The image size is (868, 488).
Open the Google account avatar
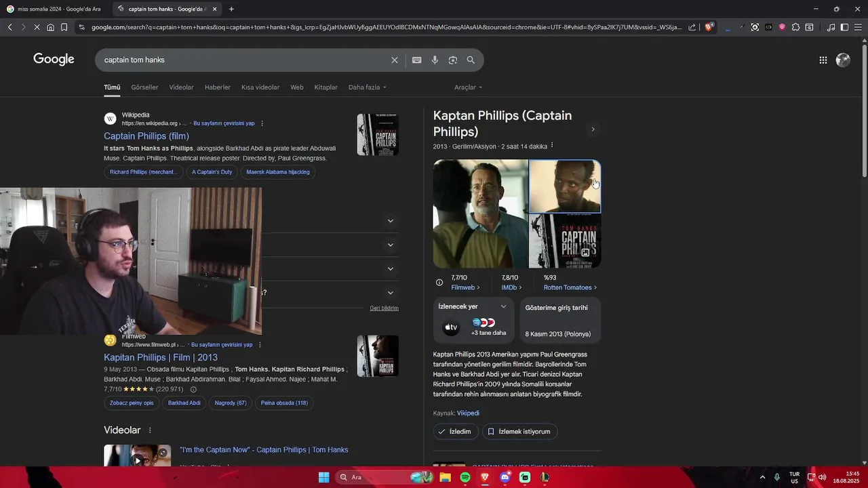point(843,60)
